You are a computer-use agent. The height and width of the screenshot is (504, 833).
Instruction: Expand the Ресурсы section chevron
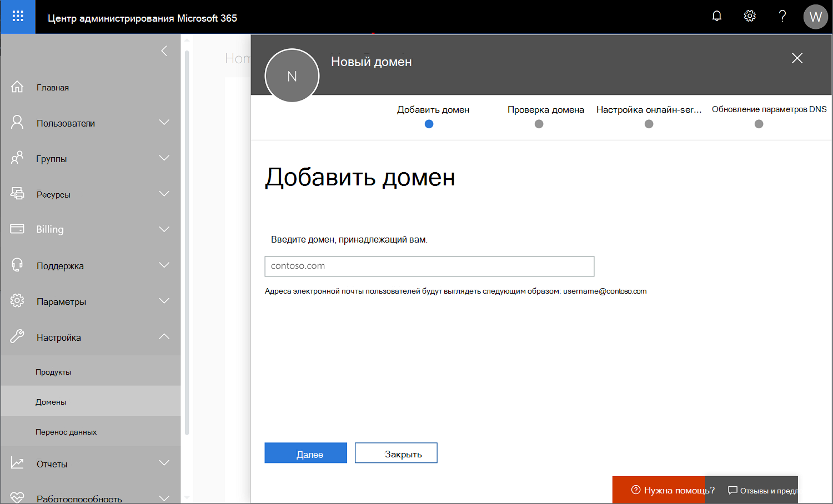[x=164, y=194]
